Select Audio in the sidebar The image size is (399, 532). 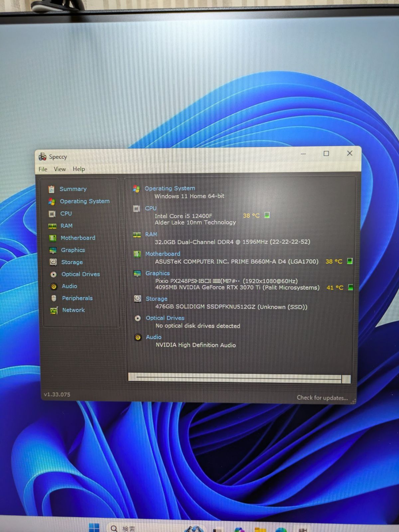coord(69,286)
